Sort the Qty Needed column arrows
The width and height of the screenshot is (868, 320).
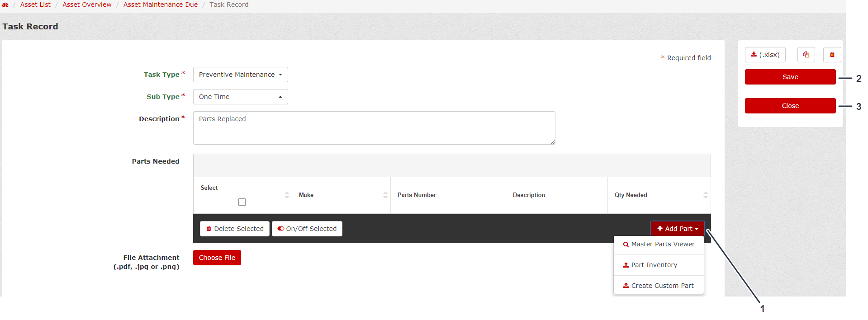(705, 195)
